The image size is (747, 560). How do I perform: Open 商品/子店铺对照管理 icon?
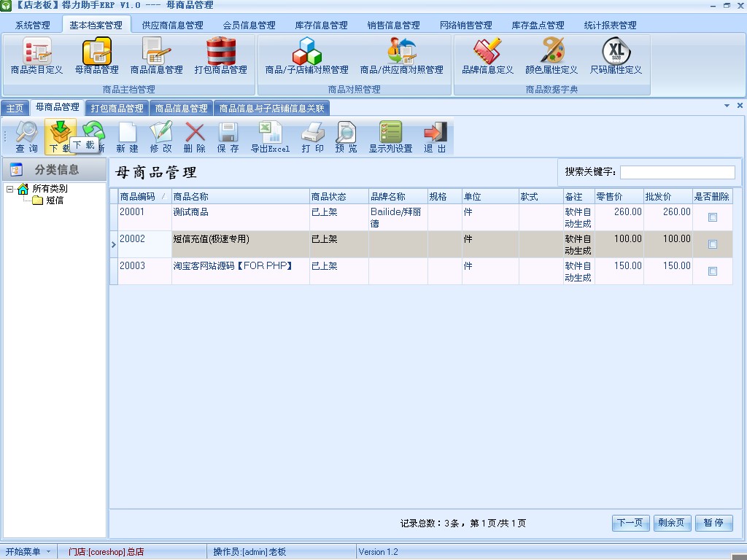point(307,56)
